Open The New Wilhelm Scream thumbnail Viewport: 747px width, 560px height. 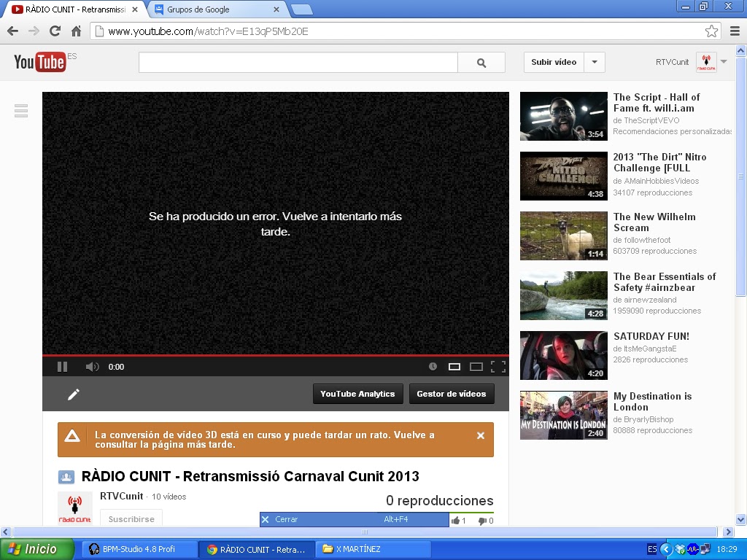[564, 236]
